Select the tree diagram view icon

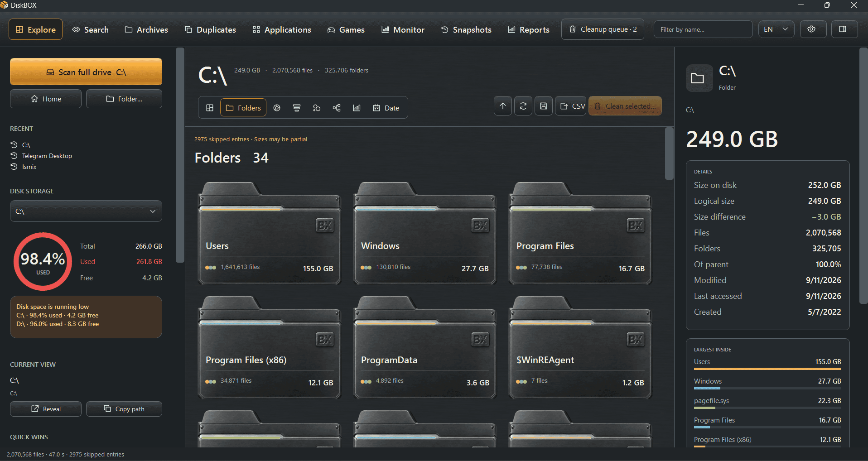point(337,108)
